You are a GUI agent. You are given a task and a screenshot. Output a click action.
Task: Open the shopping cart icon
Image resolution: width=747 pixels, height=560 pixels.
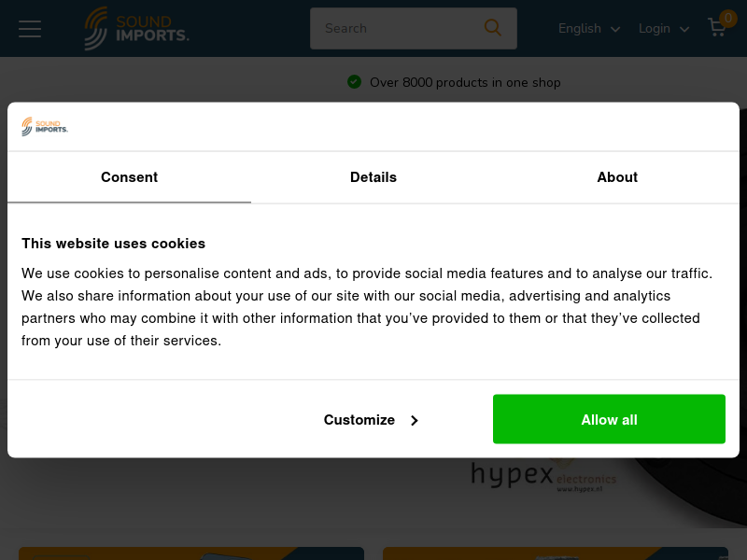pos(717,28)
